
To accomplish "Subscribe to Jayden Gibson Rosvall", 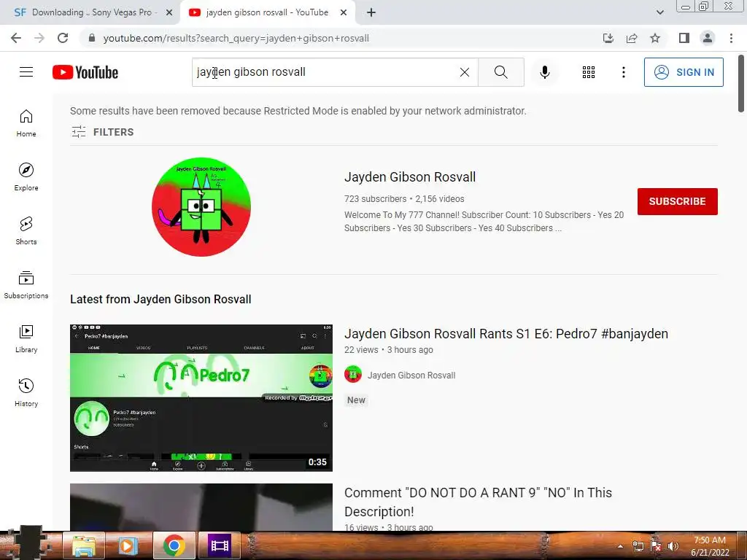I will [x=677, y=201].
